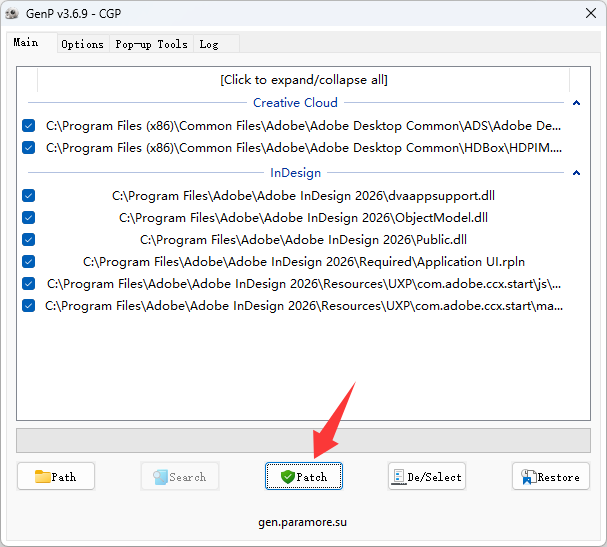Select the Public.dll path row
607x547 pixels.
point(304,240)
